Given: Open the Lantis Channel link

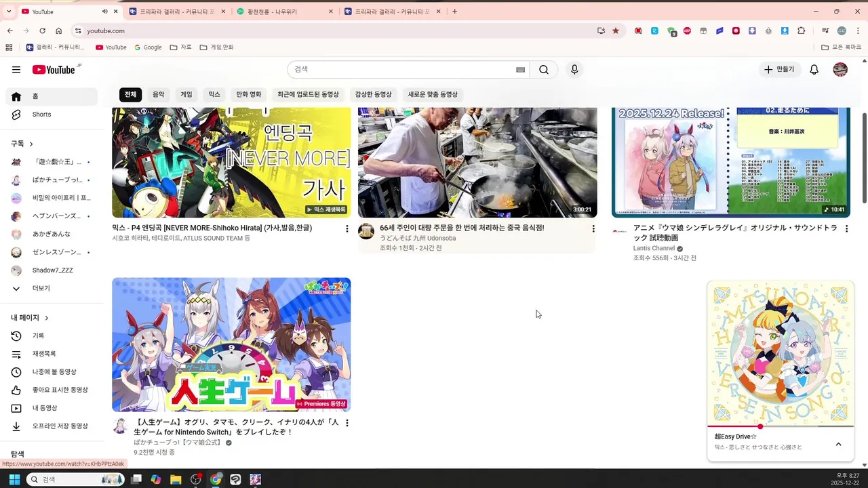Looking at the screenshot, I should 654,249.
